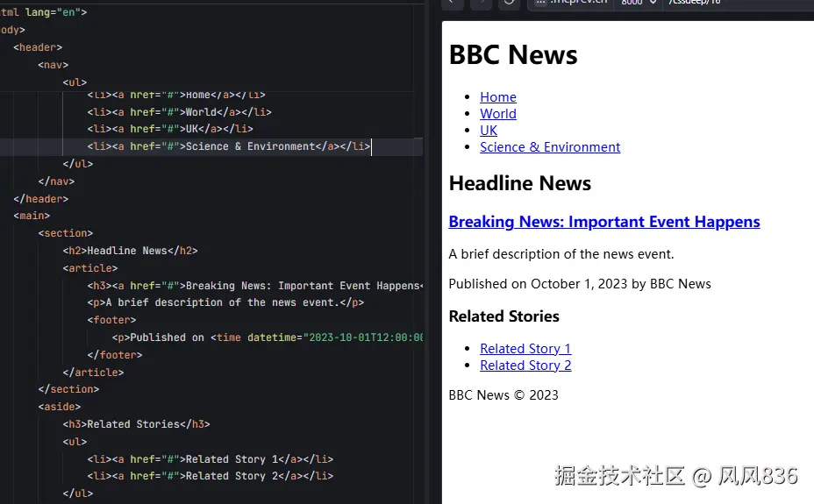Image resolution: width=814 pixels, height=504 pixels.
Task: Open the Science & Environment preview link
Action: tap(550, 146)
